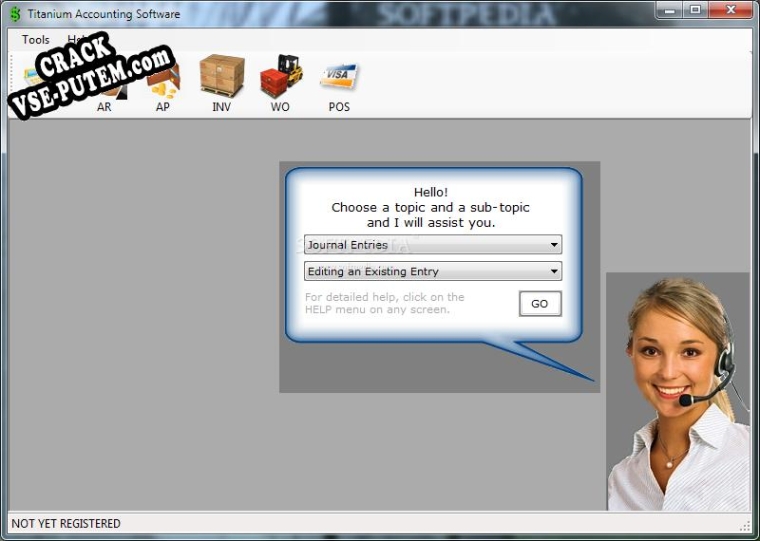Click the 'For detailed help' hint text
This screenshot has width=760, height=541.
click(384, 303)
